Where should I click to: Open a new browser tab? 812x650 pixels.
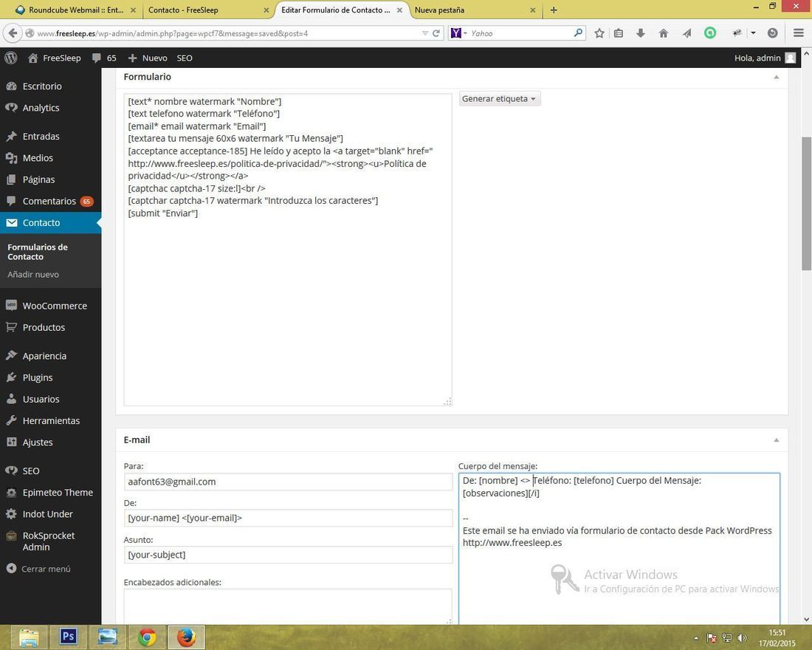(x=554, y=10)
